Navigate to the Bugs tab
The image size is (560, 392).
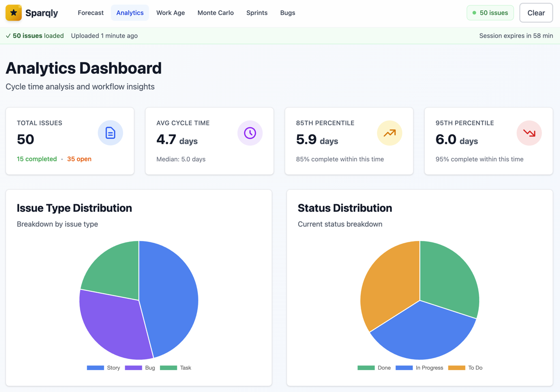click(x=287, y=13)
